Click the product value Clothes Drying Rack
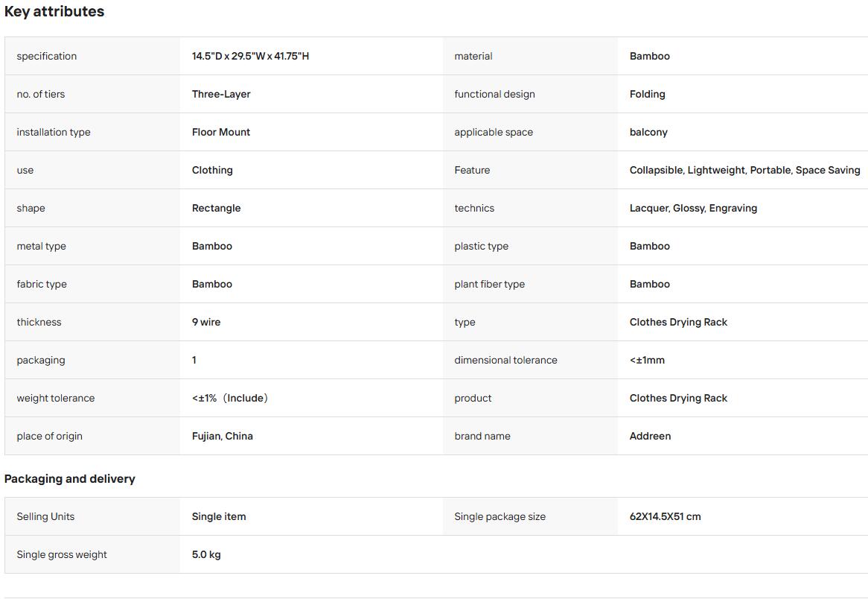Image resolution: width=868 pixels, height=599 pixels. [678, 398]
